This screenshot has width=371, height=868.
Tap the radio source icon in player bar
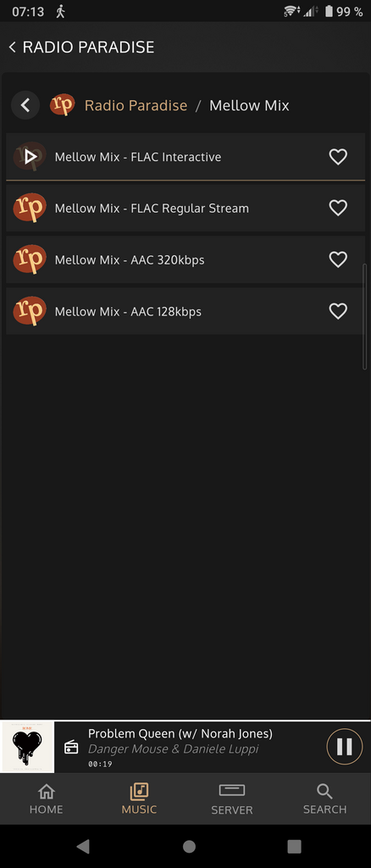(x=71, y=748)
